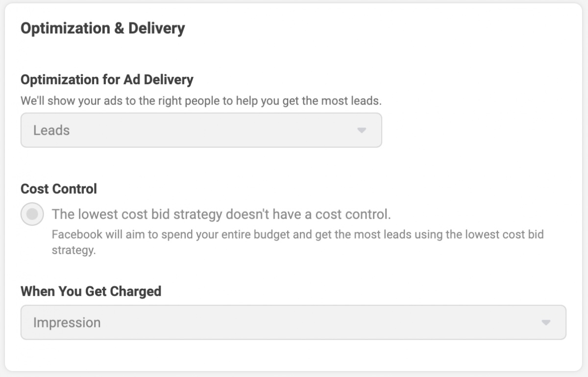Click the Optimization & Delivery section heading
The image size is (588, 377).
click(102, 28)
